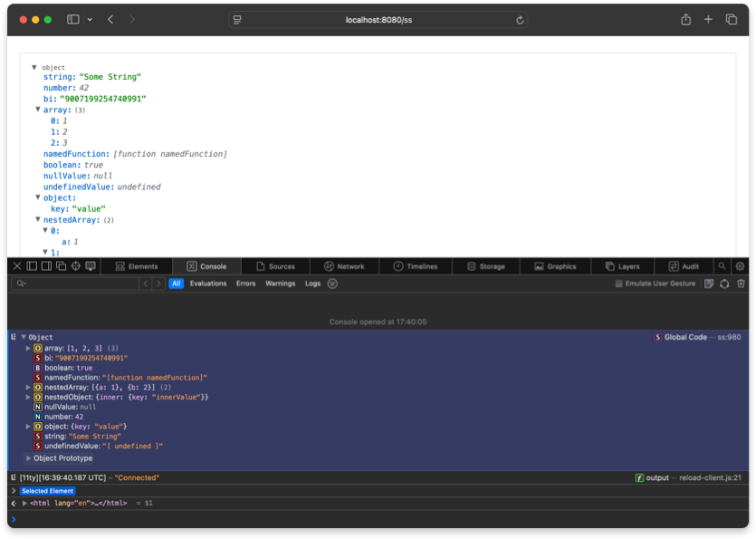
Task: Toggle the Safari sidebar button
Action: tap(72, 19)
